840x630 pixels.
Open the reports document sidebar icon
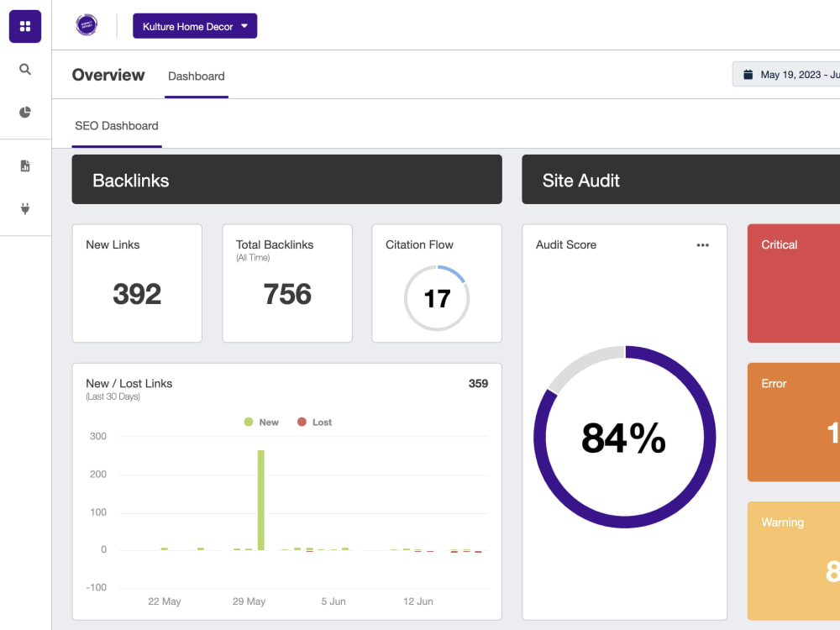25,166
